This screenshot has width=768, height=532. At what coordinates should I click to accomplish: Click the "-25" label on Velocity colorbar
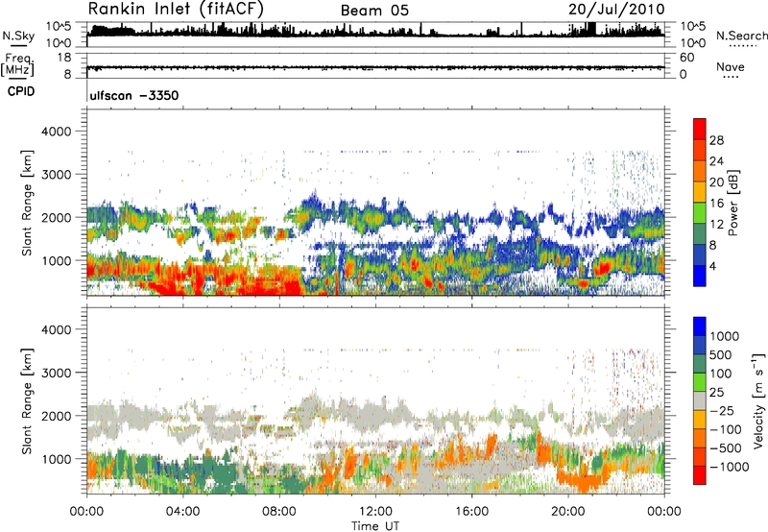[x=722, y=410]
